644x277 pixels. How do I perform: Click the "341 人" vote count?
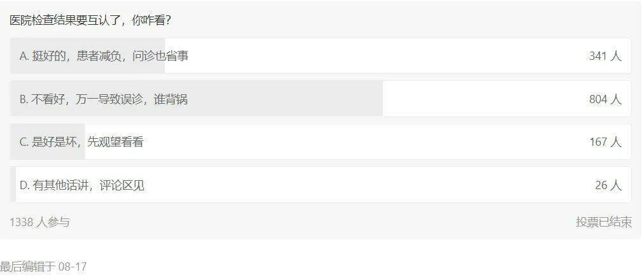click(605, 56)
